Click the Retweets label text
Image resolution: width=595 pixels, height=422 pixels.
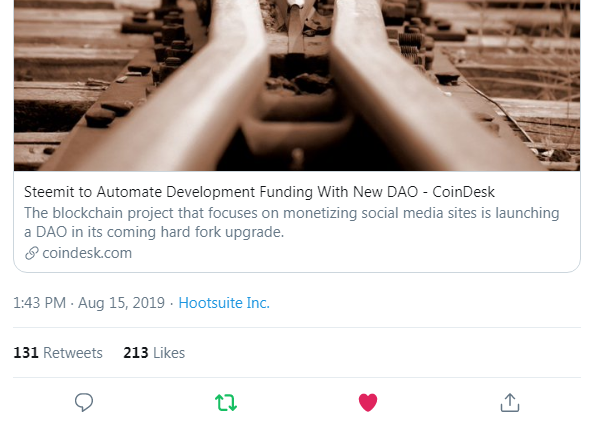[73, 353]
